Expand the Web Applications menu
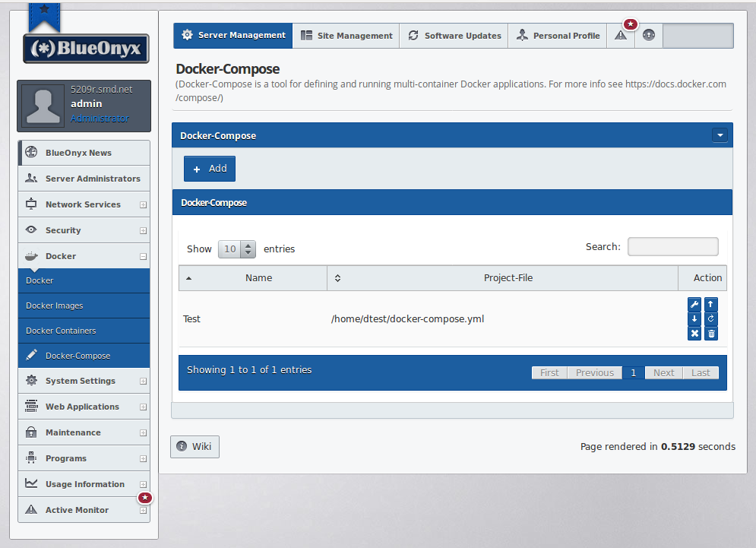Screen dimensions: 756x548 (x=84, y=407)
